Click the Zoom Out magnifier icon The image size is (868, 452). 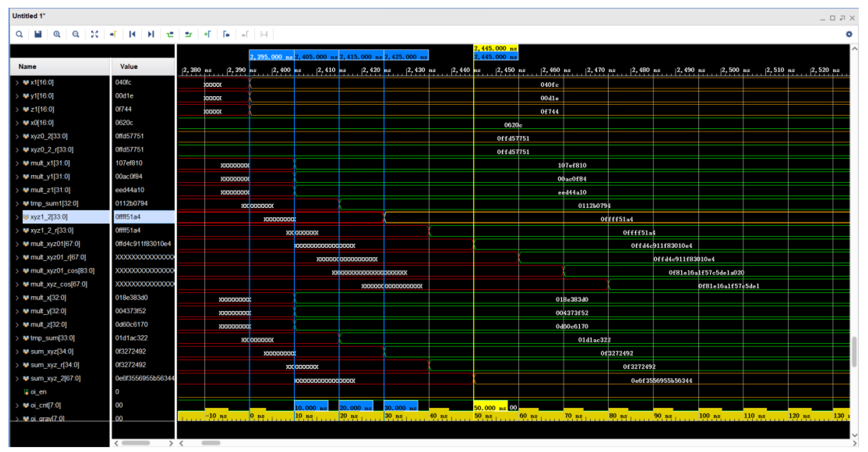[76, 34]
